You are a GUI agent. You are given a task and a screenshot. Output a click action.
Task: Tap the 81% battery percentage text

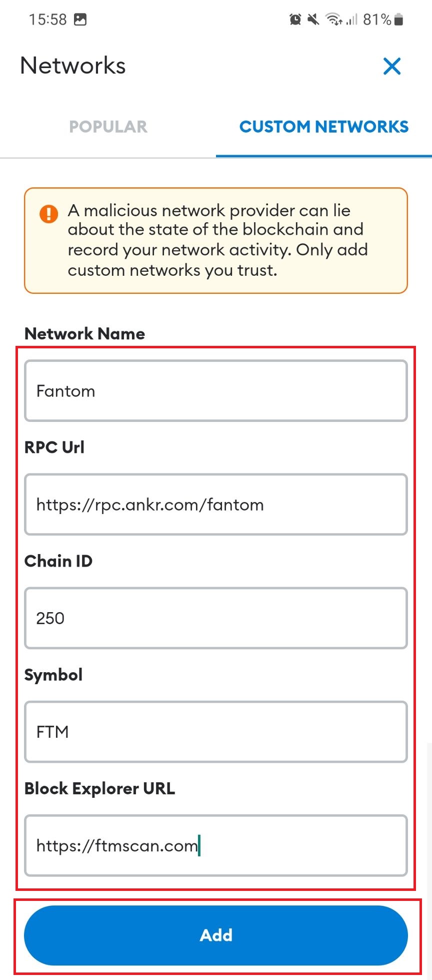377,20
